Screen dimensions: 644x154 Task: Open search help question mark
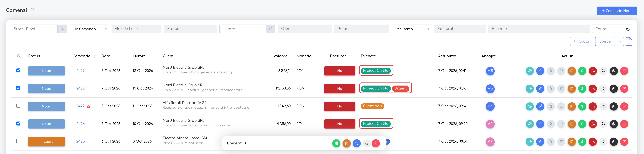(x=628, y=29)
